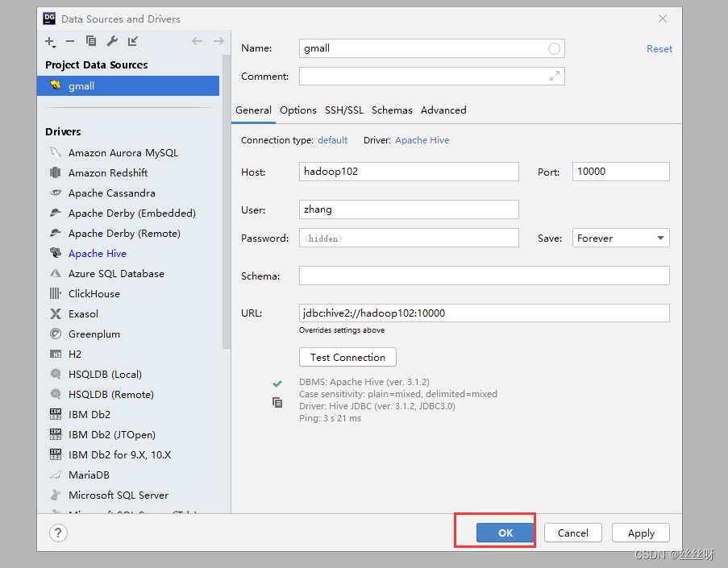The width and height of the screenshot is (728, 568).
Task: Click the Name input field
Action: pyautogui.click(x=432, y=48)
